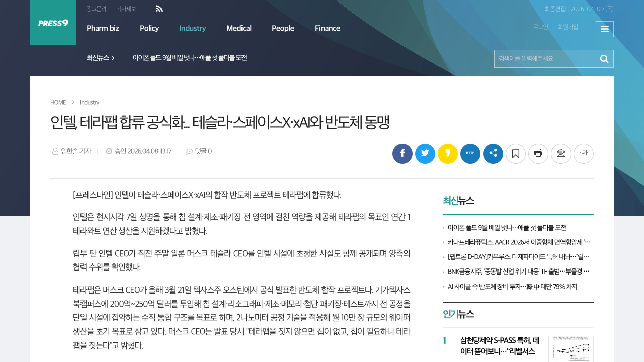Click the 기사제보 link
Screen dimensions: 644x362
pos(126,9)
